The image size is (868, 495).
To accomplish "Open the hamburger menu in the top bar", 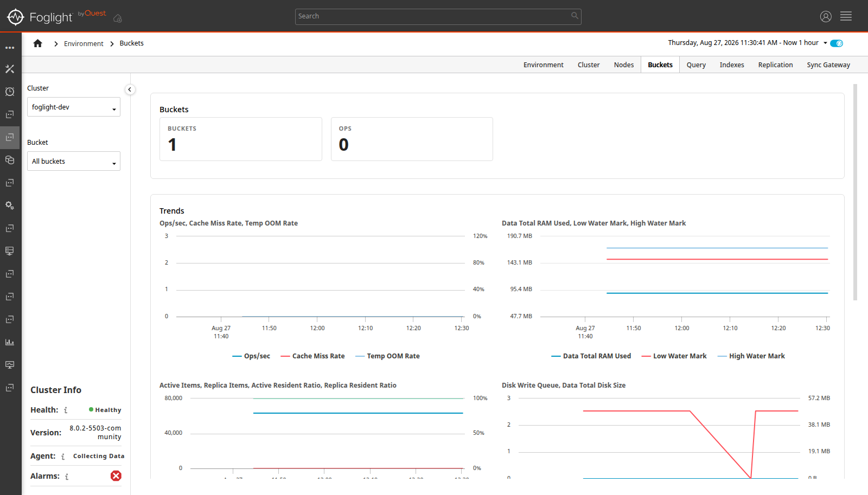I will click(x=846, y=16).
